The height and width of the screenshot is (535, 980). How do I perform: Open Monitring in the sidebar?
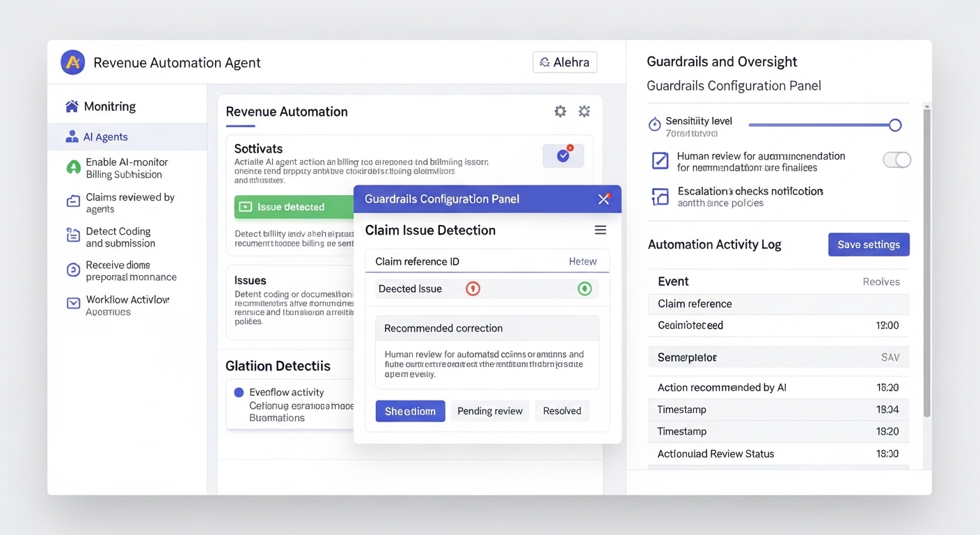coord(109,107)
